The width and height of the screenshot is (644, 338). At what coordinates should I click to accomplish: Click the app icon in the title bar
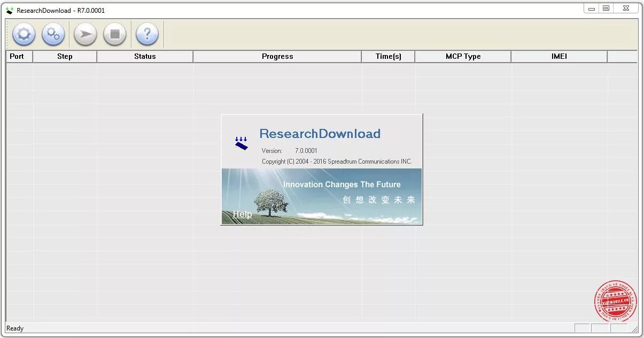[x=10, y=10]
